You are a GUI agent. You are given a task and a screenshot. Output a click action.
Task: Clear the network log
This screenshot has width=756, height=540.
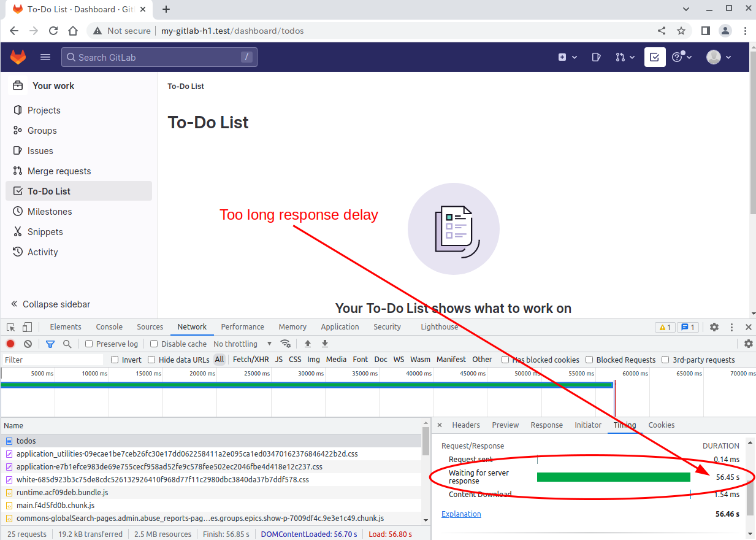[x=28, y=344]
